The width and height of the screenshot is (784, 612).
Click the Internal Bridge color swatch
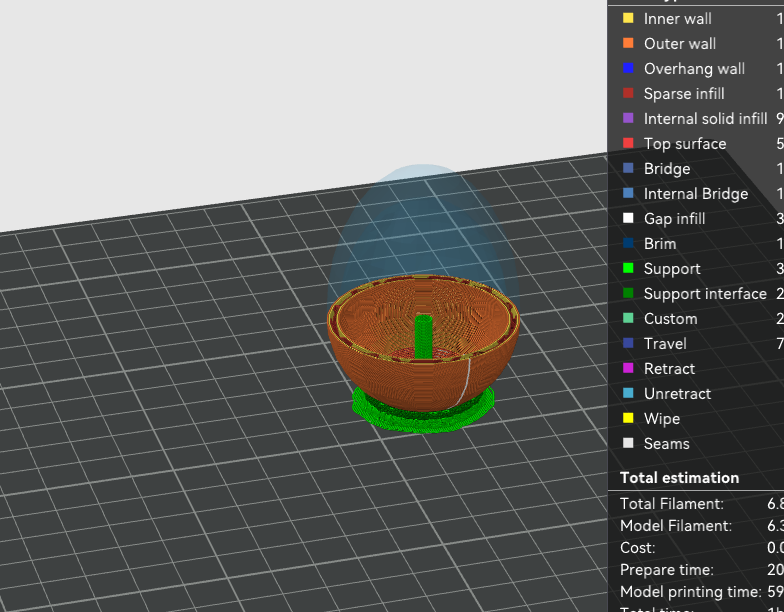point(628,194)
